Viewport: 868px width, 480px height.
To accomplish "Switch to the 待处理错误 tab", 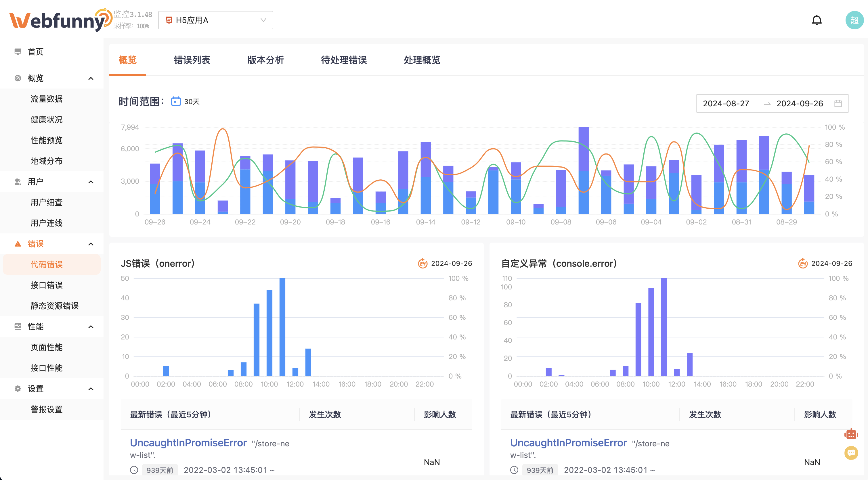I will coord(344,60).
